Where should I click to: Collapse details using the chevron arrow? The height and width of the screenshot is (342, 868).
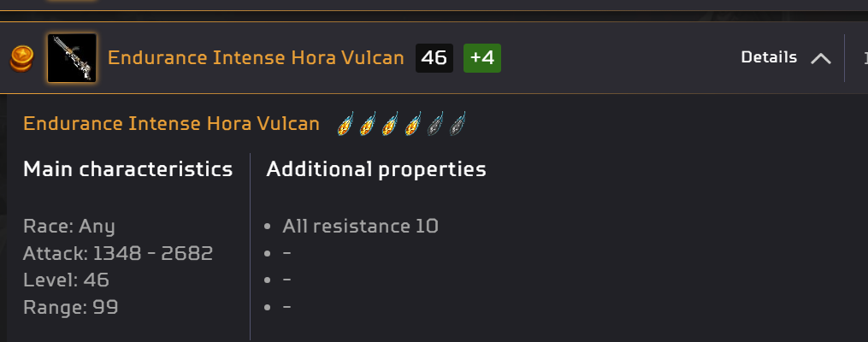(x=820, y=58)
